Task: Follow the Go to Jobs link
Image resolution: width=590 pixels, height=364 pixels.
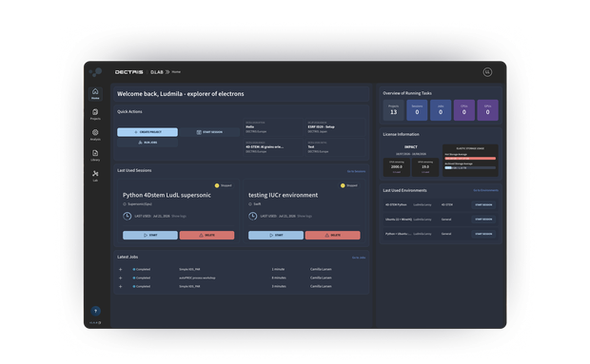Action: [359, 258]
